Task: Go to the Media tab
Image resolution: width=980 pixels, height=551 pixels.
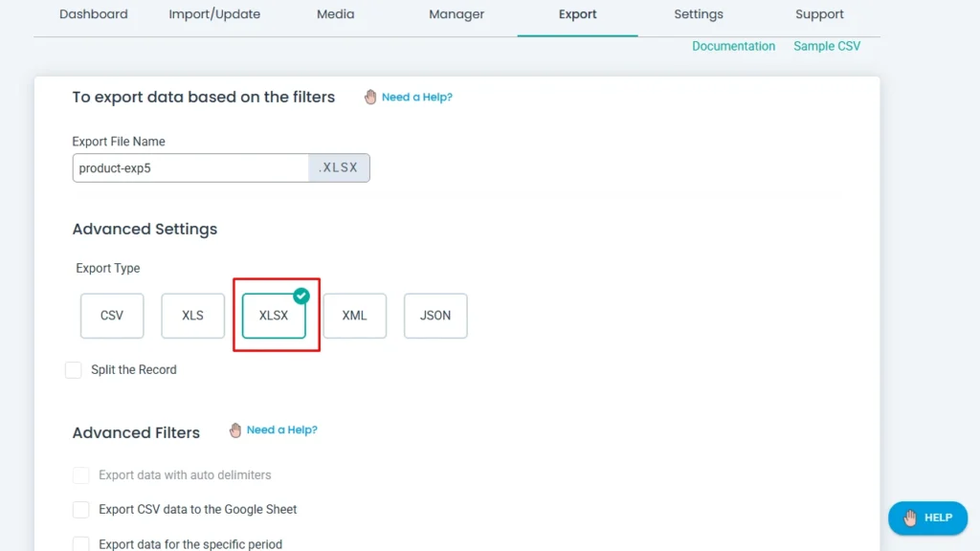Action: tap(335, 14)
